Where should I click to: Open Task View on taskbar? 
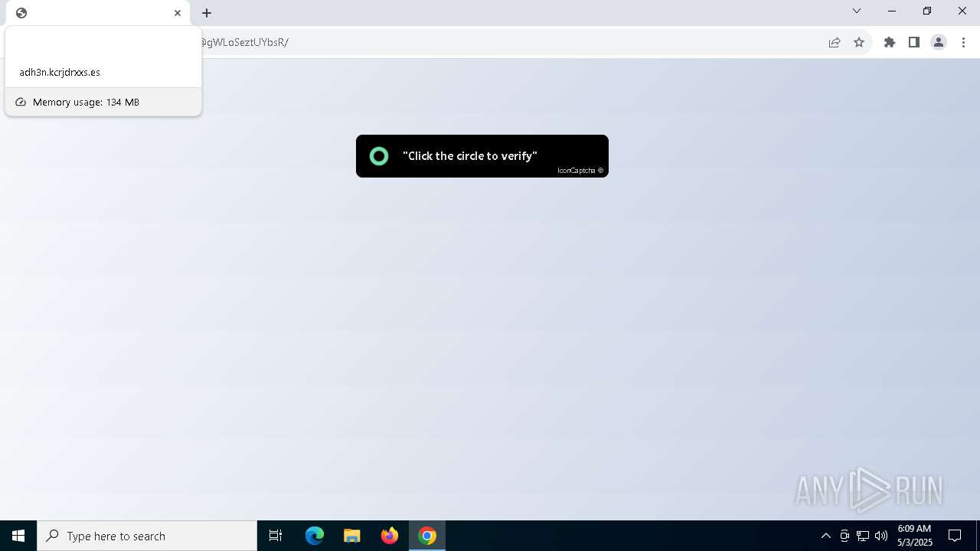[x=276, y=536]
